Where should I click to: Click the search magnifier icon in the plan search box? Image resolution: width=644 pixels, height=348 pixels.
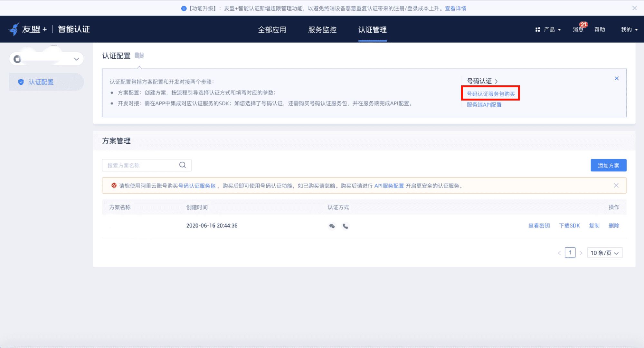pyautogui.click(x=183, y=165)
